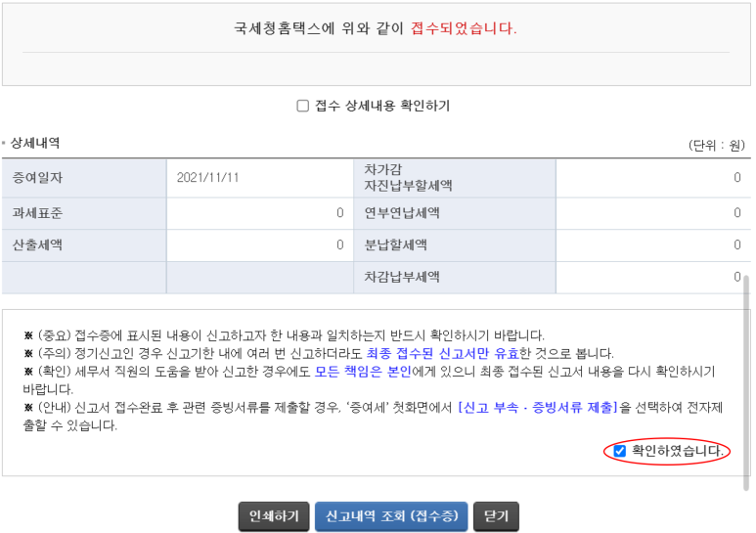Image resolution: width=756 pixels, height=533 pixels.
Task: Click the 과세표준 value 0
Action: click(340, 213)
